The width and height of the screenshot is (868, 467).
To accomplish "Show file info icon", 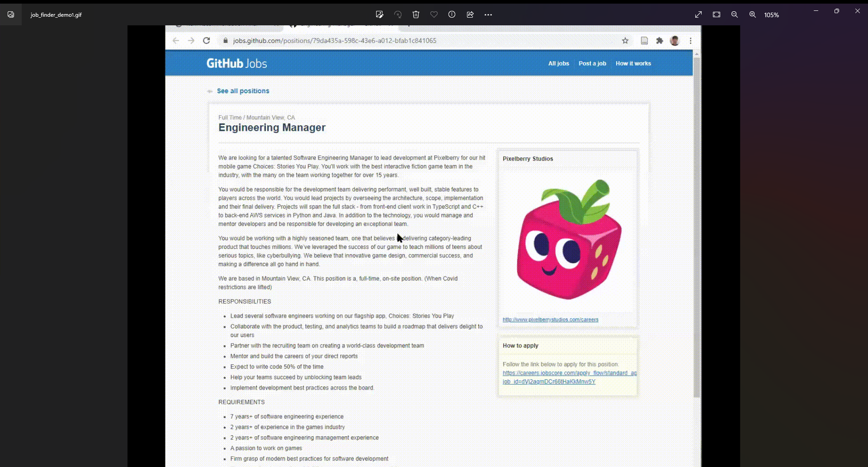I will pyautogui.click(x=452, y=14).
